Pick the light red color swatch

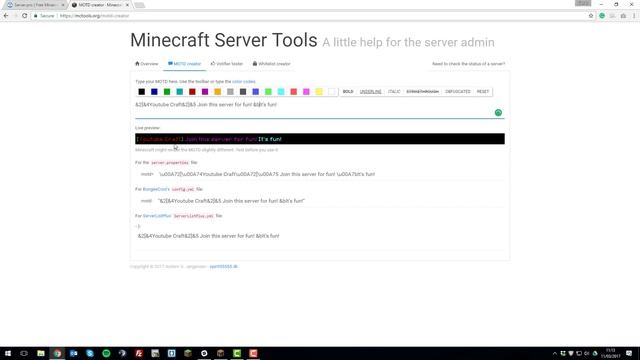click(293, 92)
